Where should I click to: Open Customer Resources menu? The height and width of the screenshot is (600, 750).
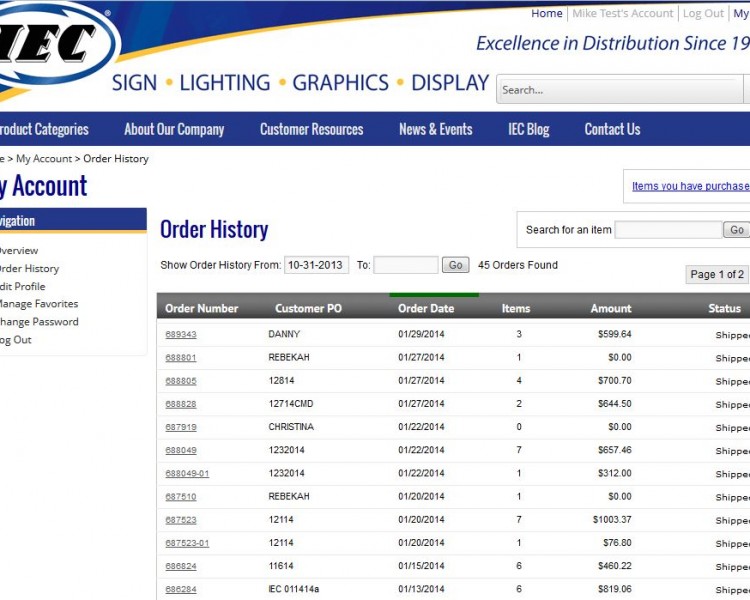pos(311,129)
